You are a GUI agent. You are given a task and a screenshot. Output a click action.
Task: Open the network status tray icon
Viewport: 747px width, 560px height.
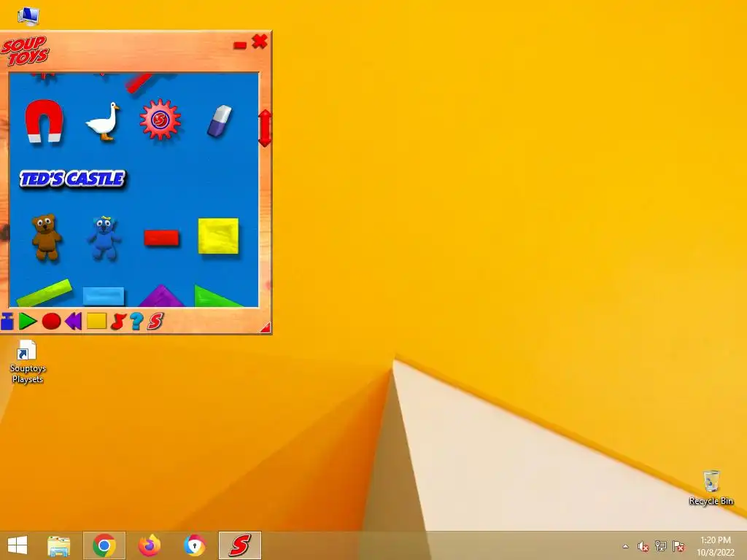pos(661,546)
